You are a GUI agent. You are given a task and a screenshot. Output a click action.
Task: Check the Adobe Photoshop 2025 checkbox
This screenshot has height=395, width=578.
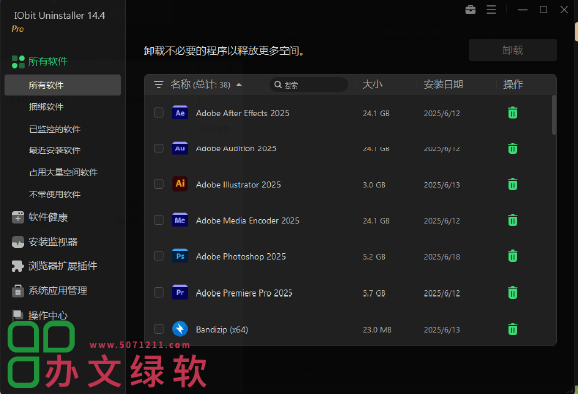[x=159, y=256]
